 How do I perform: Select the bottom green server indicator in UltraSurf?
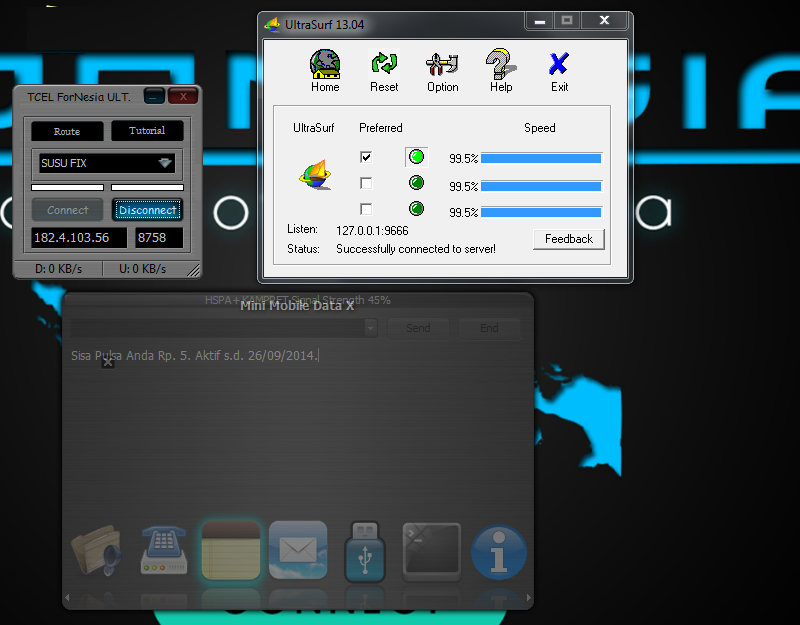tap(416, 208)
